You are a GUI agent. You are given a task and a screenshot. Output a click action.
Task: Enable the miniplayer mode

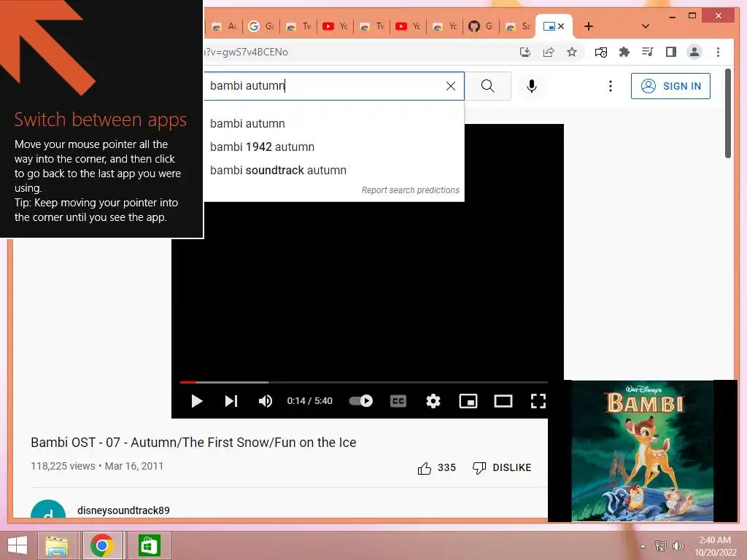[x=468, y=401]
